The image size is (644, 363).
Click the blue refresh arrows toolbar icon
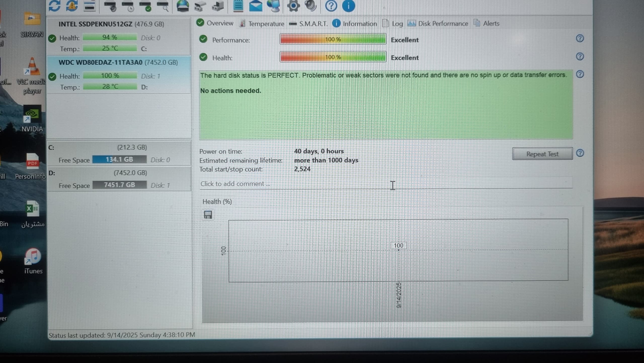(x=54, y=6)
